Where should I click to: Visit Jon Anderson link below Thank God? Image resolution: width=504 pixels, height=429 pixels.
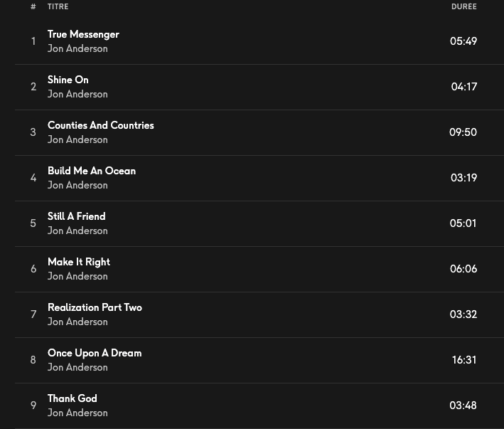(77, 413)
